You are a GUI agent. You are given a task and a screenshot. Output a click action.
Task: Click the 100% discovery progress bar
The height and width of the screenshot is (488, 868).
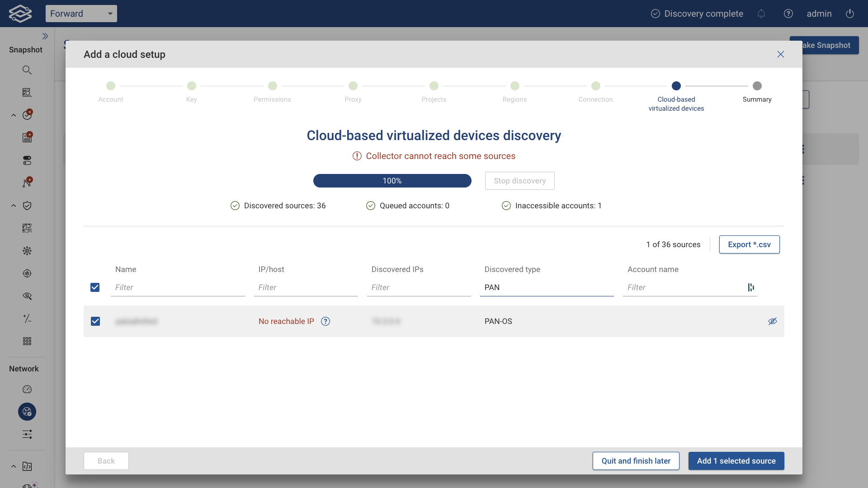point(392,181)
